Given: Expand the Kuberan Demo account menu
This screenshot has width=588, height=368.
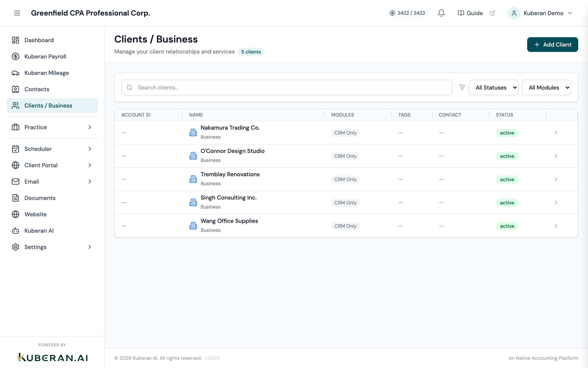Looking at the screenshot, I should [x=570, y=13].
